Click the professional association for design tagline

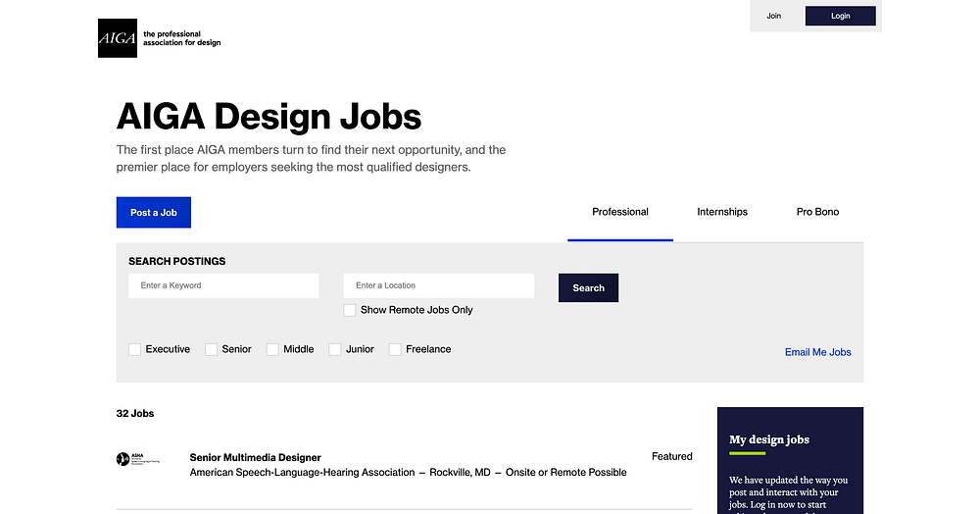182,38
